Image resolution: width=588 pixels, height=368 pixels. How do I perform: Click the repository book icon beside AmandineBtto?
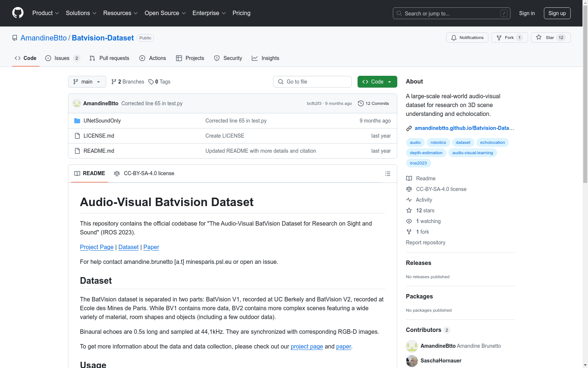[15, 38]
